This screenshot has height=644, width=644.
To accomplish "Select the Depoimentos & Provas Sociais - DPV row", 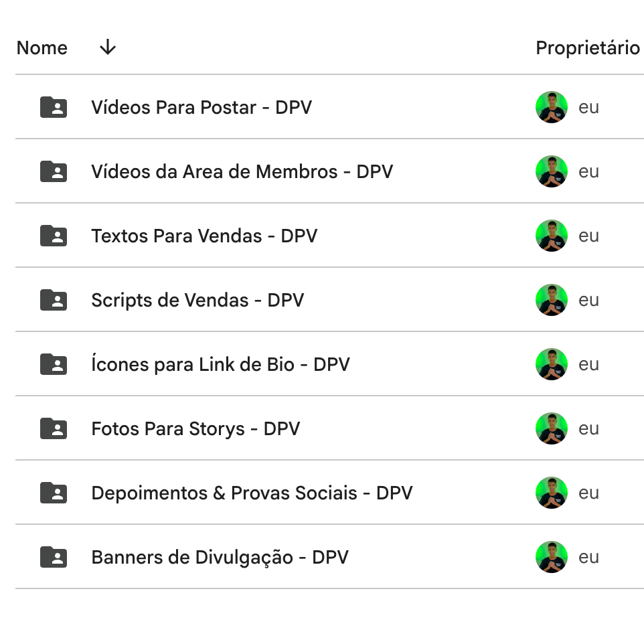I will coord(251,493).
